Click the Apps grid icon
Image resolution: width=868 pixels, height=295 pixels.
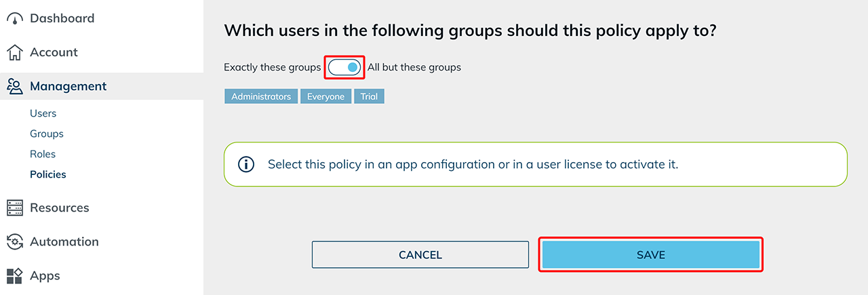pyautogui.click(x=15, y=276)
